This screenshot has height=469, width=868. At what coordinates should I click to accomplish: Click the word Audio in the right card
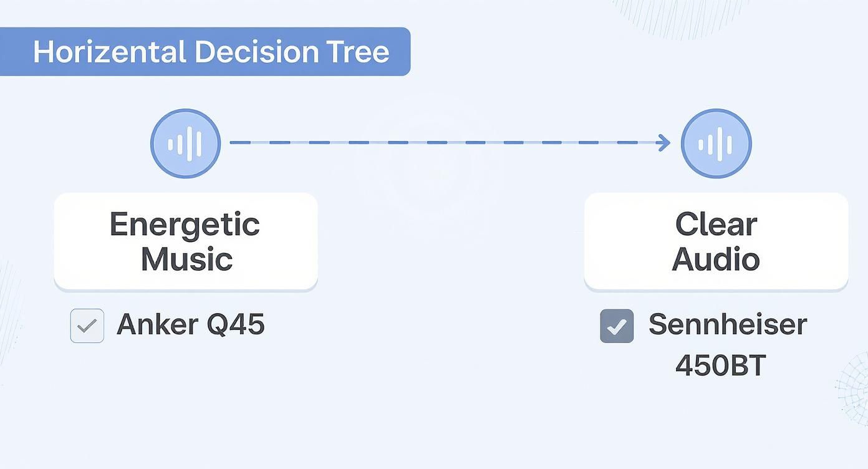(x=716, y=259)
